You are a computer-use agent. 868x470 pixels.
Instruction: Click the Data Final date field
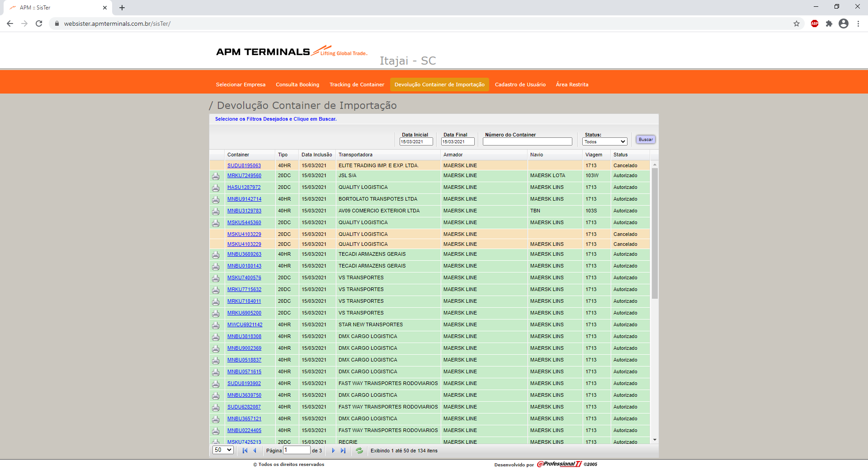coord(458,141)
